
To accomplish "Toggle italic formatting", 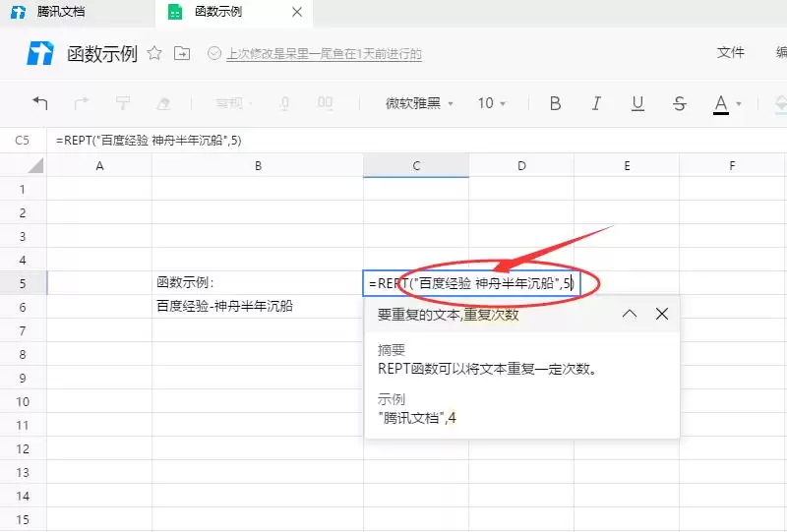I will tap(597, 103).
